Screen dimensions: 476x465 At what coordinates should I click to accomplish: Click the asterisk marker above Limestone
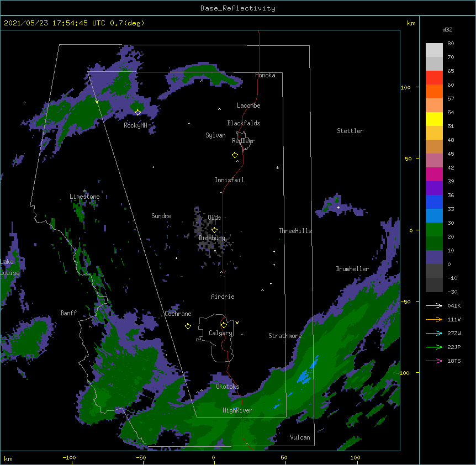pyautogui.click(x=85, y=191)
